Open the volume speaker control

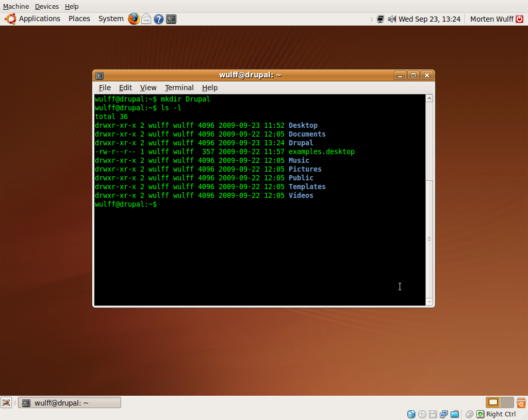[392, 19]
